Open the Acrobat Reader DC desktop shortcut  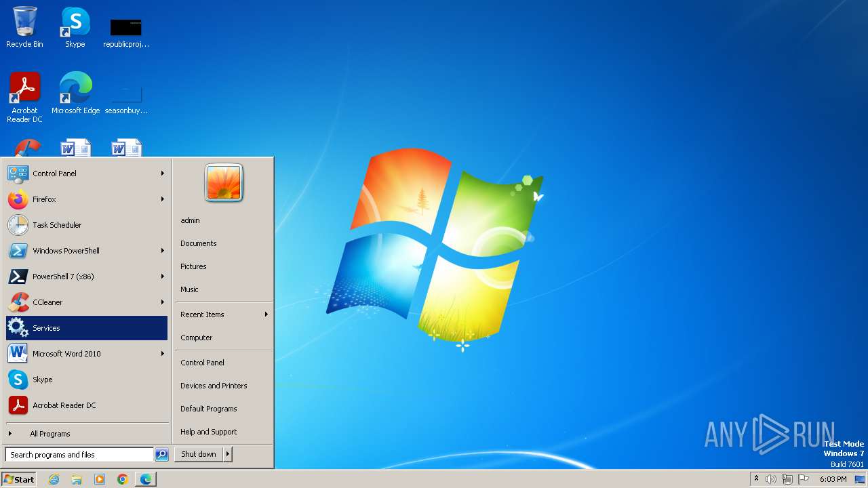[24, 97]
